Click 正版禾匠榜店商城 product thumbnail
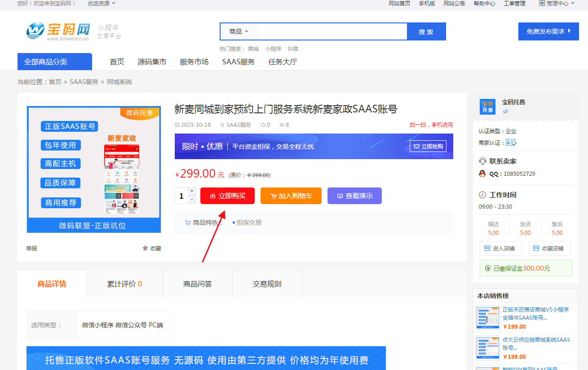 coord(487,318)
